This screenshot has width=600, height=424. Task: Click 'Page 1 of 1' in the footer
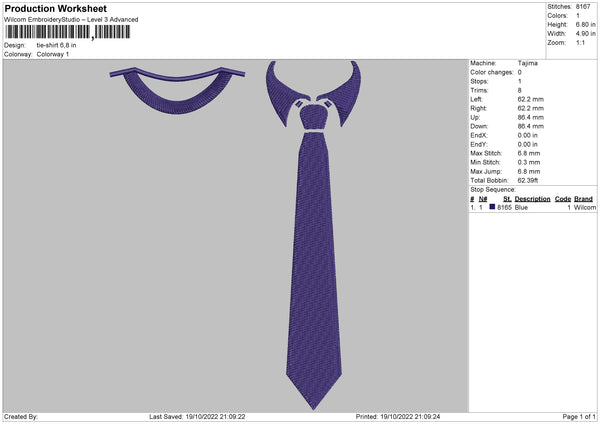[579, 417]
